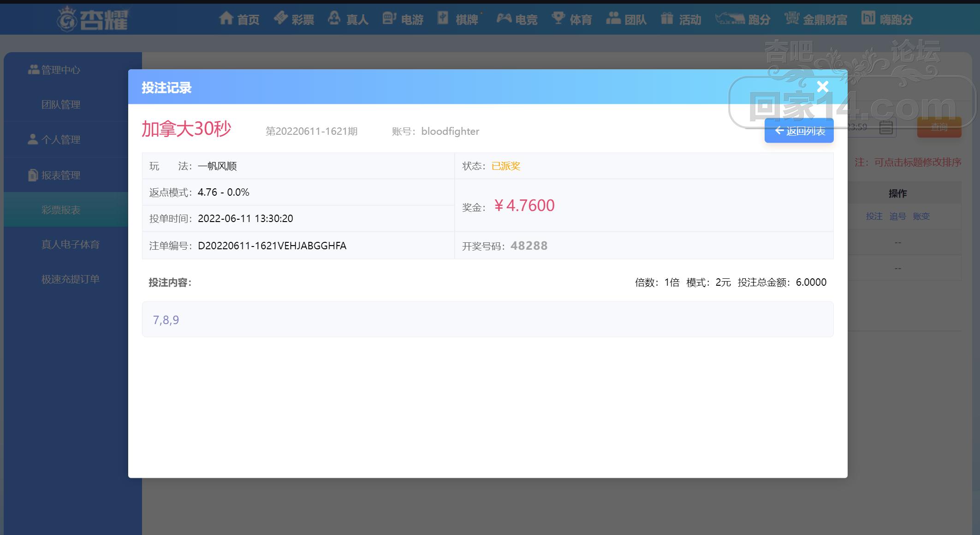The width and height of the screenshot is (980, 535).
Task: Click the 杏耀 logo in the header
Action: tap(93, 19)
